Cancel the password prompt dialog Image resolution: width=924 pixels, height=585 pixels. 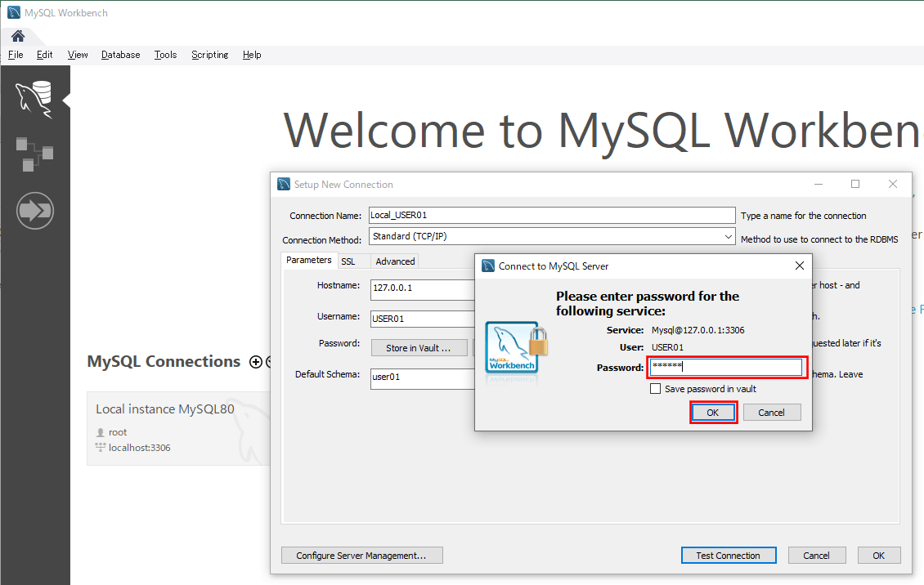tap(771, 413)
